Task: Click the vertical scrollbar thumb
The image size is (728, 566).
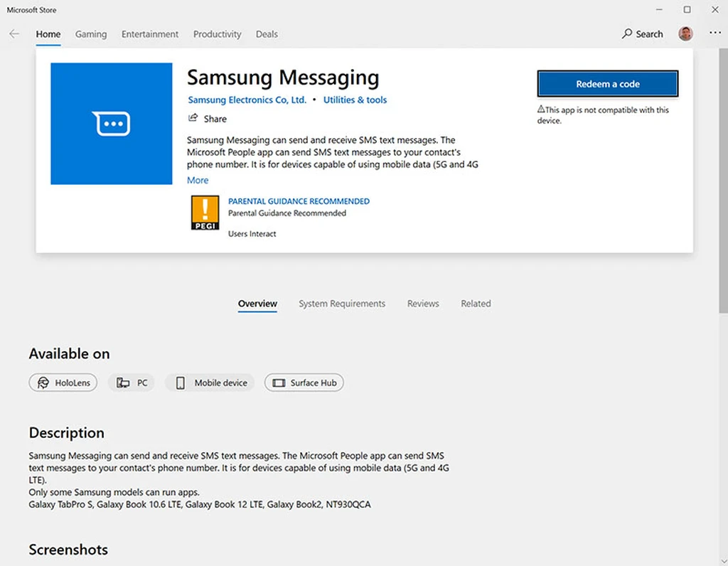Action: click(723, 181)
